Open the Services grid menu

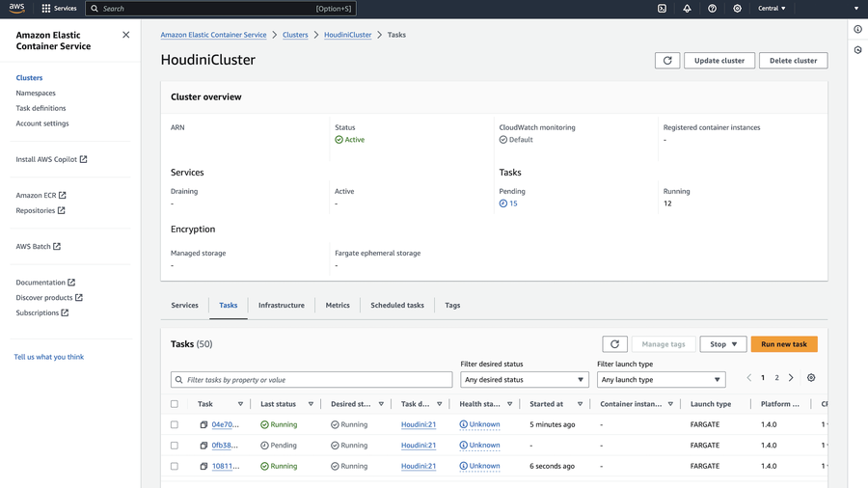pyautogui.click(x=59, y=9)
